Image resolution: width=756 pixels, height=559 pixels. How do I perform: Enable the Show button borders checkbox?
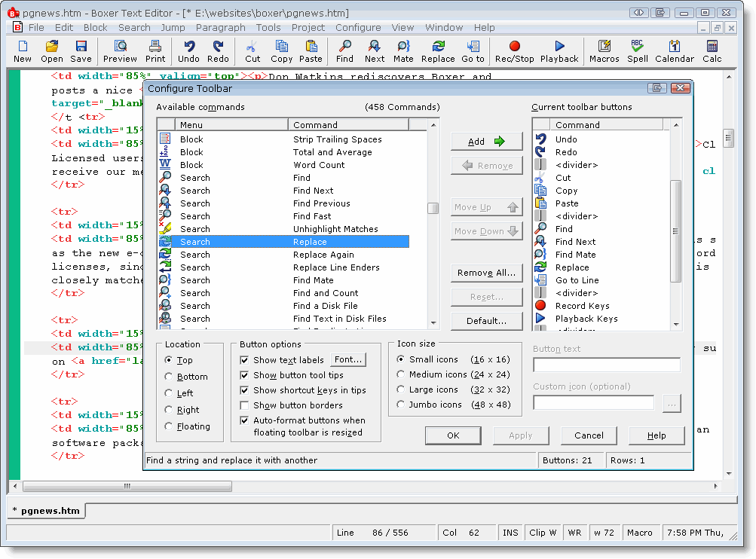[245, 405]
